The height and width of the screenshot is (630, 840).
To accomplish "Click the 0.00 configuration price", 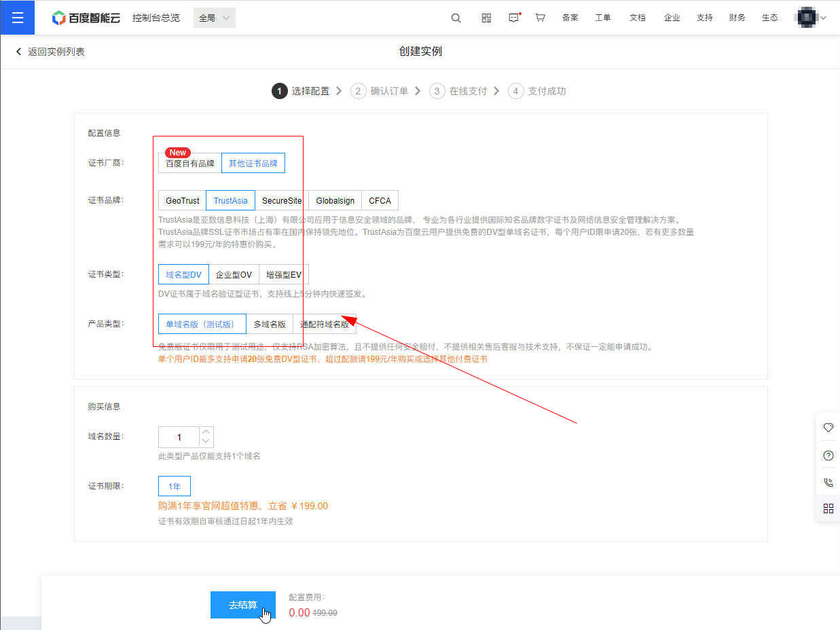I will pyautogui.click(x=299, y=612).
